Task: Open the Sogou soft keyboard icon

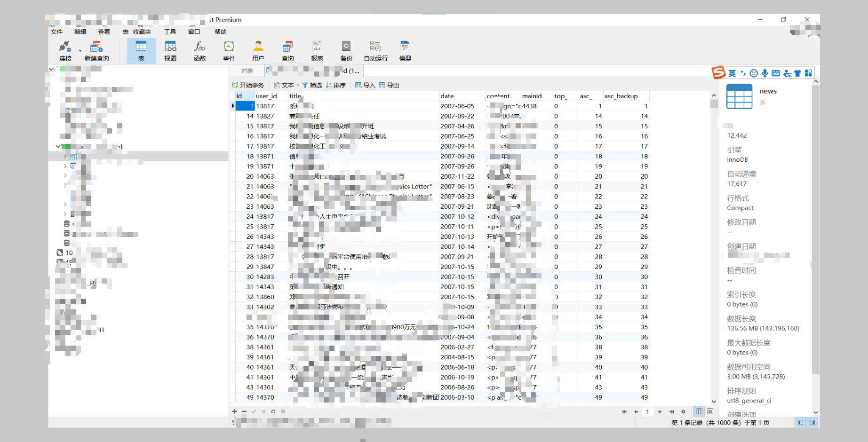Action: (776, 73)
